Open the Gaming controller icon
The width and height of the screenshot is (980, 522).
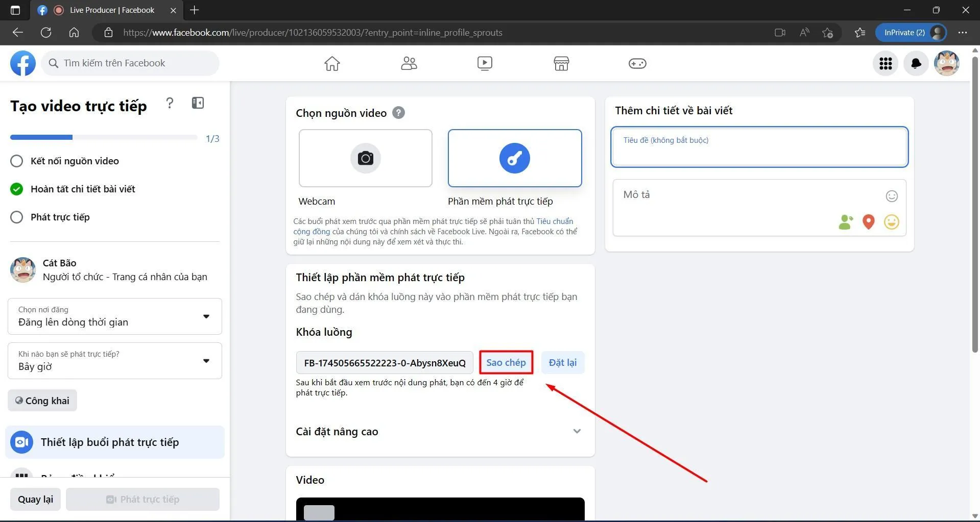tap(637, 63)
